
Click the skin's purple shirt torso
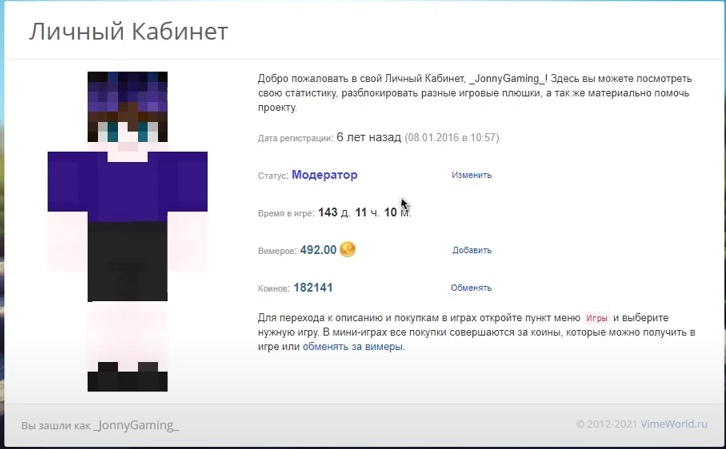pyautogui.click(x=127, y=185)
